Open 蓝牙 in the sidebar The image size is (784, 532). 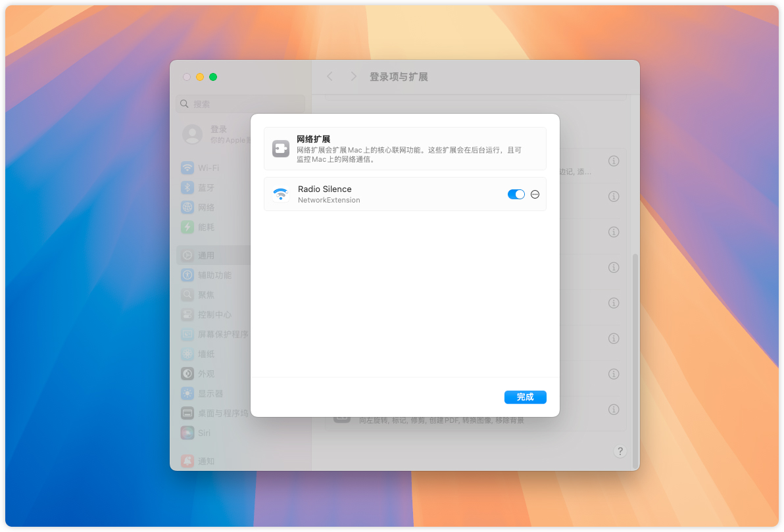tap(215, 187)
